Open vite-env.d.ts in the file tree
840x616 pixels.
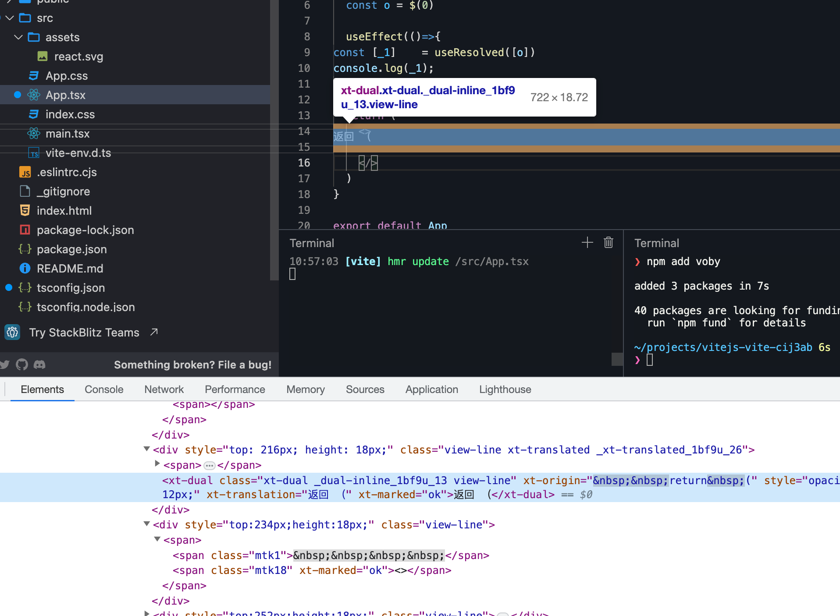pyautogui.click(x=78, y=153)
